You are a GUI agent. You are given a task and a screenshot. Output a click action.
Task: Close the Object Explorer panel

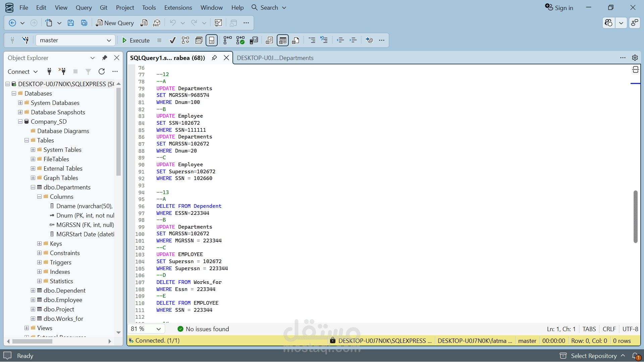[117, 58]
